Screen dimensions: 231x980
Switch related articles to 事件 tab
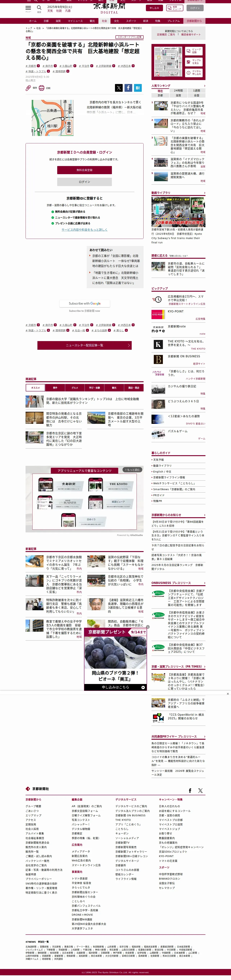point(55,388)
